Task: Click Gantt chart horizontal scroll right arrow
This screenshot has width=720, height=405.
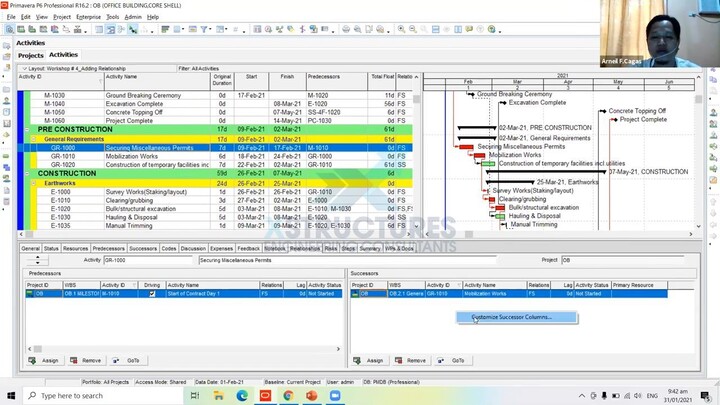Action: pos(691,234)
